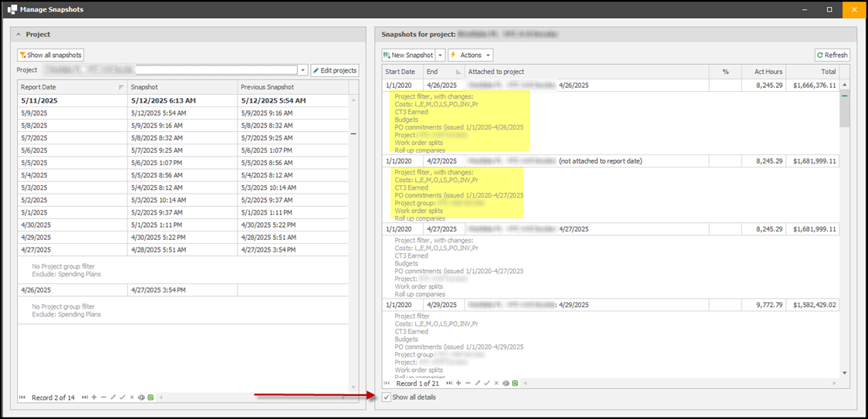The height and width of the screenshot is (419, 868).
Task: Open the New Snapshot dropdown arrow
Action: pyautogui.click(x=440, y=55)
